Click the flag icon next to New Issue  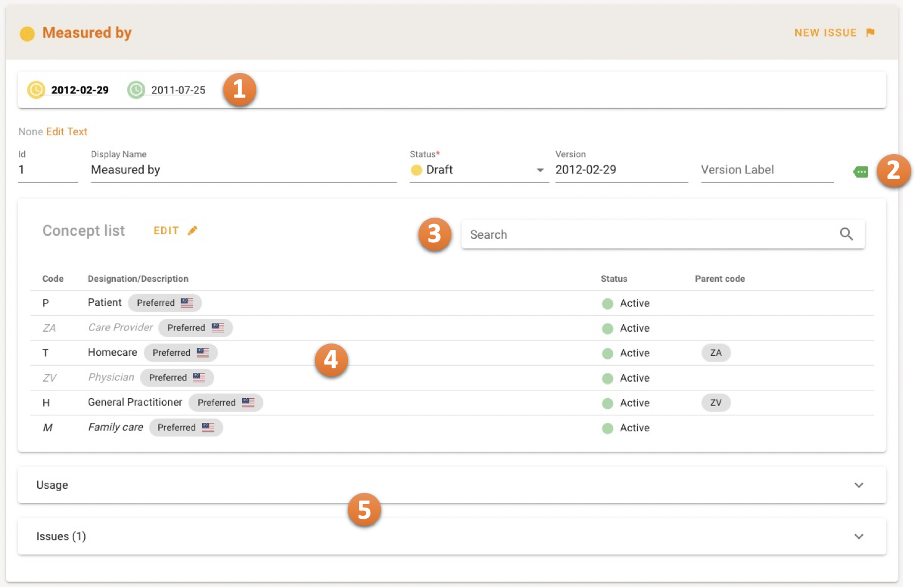[871, 32]
